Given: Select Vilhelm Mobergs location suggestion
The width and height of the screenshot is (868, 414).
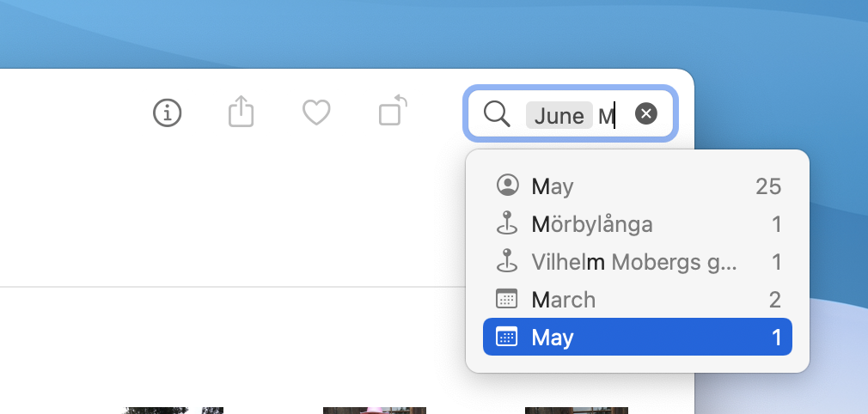Looking at the screenshot, I should [x=638, y=262].
